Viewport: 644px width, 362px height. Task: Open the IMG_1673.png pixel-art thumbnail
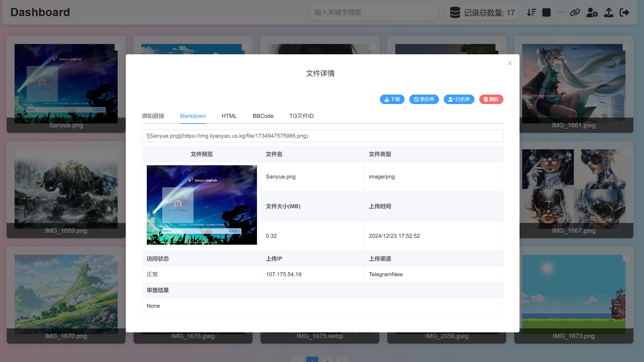[x=574, y=294]
